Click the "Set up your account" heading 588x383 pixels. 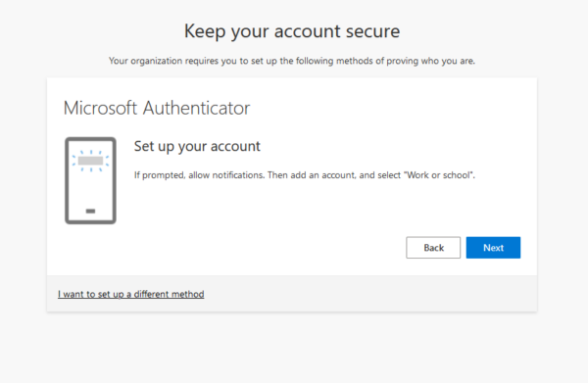coord(197,146)
